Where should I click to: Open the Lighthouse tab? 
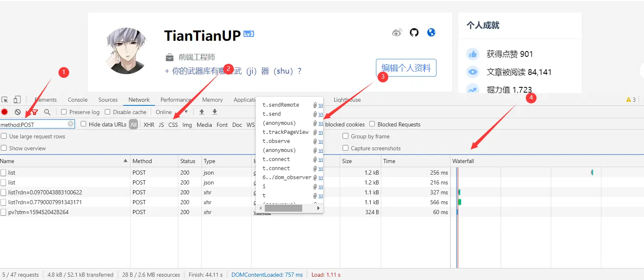pos(347,100)
